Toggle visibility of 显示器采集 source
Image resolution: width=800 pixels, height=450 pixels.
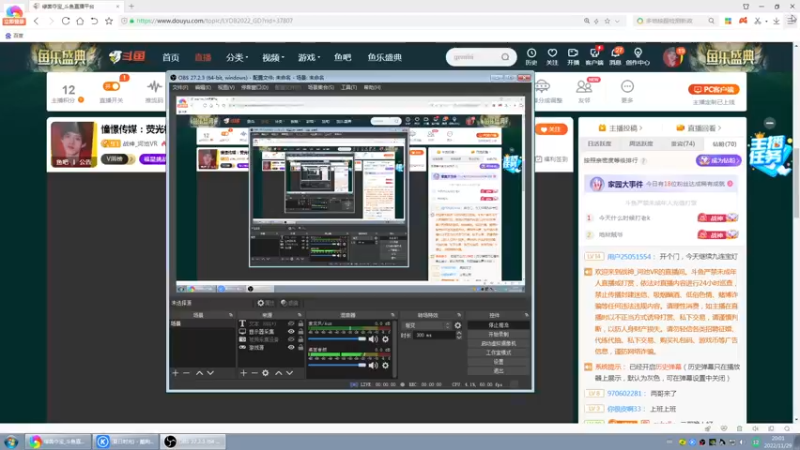(x=291, y=332)
